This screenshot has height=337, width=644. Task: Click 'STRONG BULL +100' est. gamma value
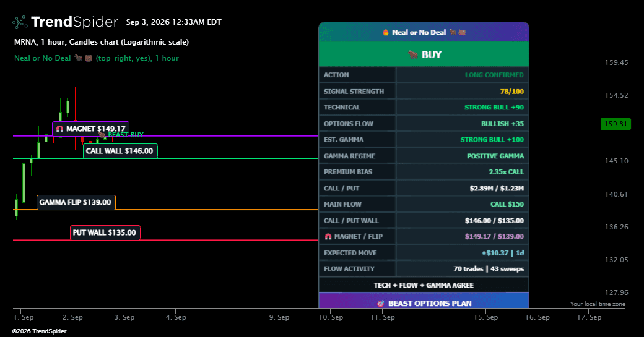pyautogui.click(x=492, y=140)
